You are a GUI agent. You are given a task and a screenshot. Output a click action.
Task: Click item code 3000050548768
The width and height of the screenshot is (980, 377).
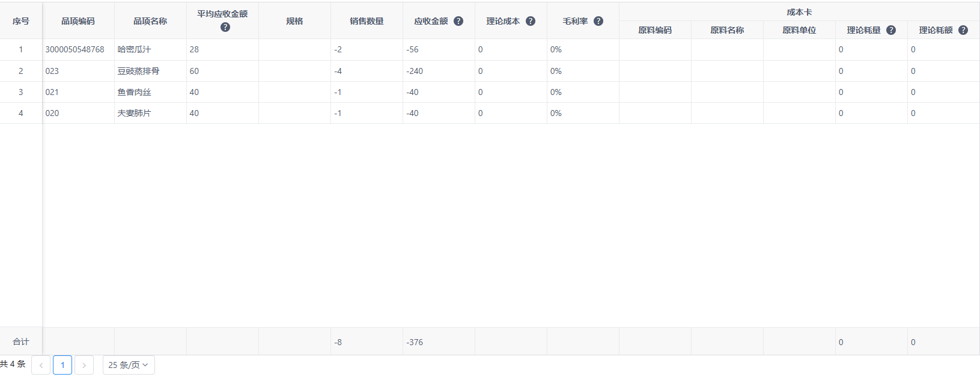click(75, 49)
